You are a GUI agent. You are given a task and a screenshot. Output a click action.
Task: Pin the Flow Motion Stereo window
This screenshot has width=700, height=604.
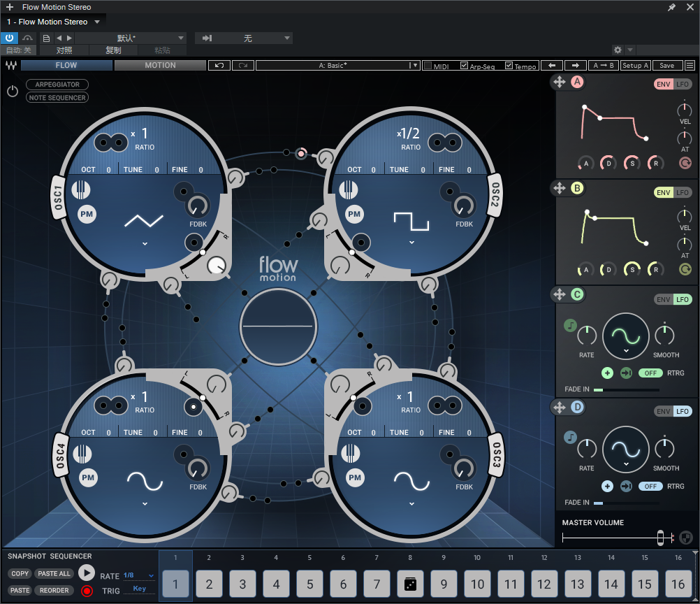tap(671, 7)
